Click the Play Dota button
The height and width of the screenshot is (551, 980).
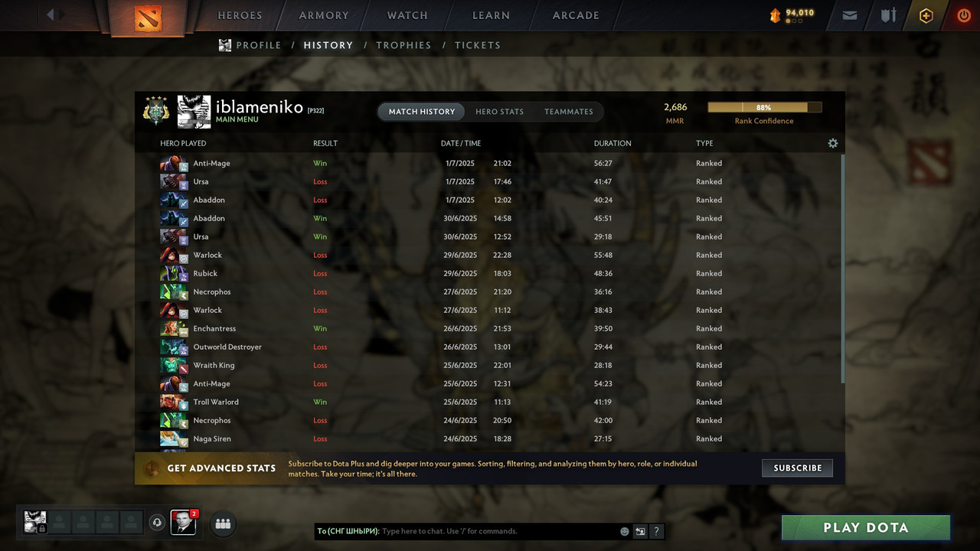(866, 527)
